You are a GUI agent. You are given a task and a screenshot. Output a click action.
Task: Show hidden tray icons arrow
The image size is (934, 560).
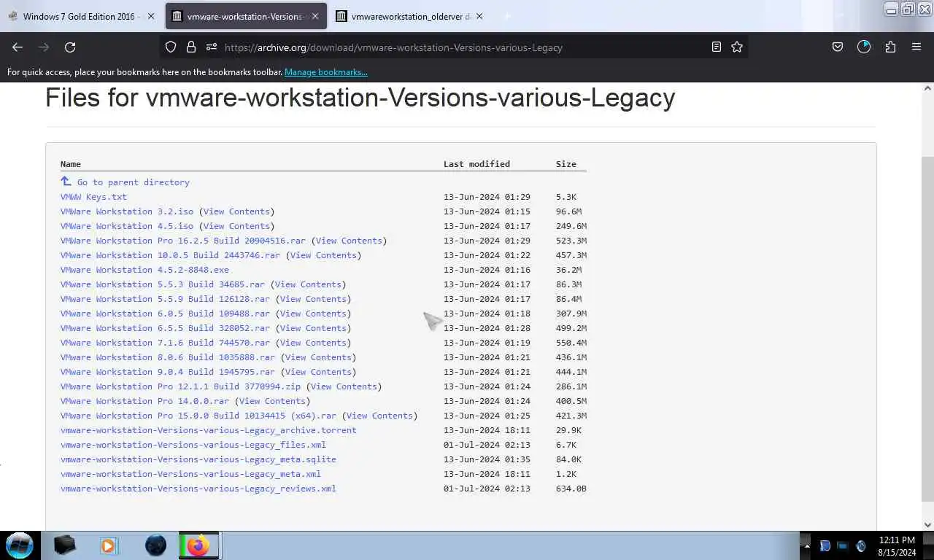pyautogui.click(x=806, y=546)
